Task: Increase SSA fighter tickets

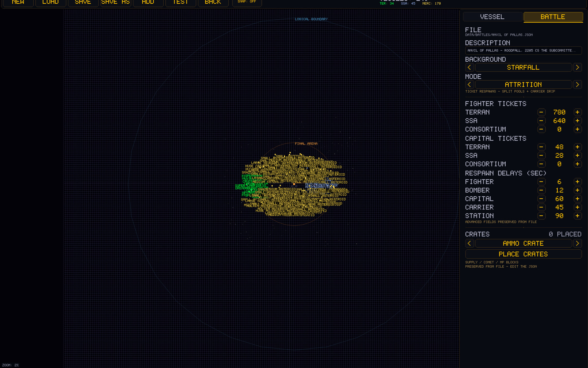Action: (578, 121)
